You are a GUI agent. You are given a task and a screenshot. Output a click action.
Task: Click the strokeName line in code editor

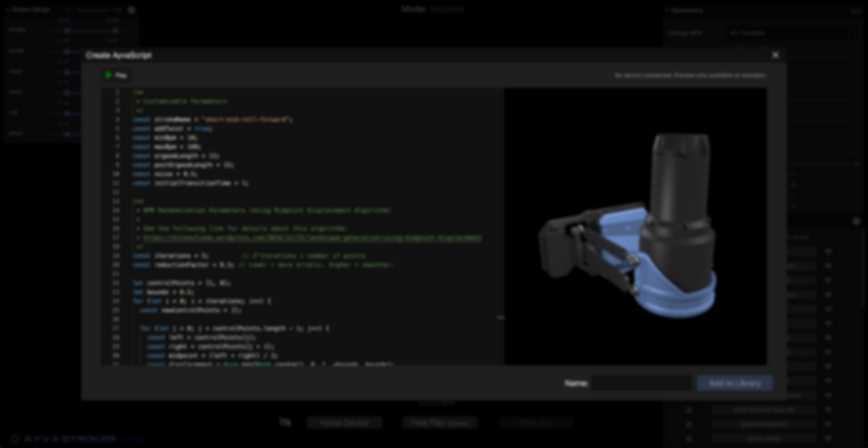[212, 119]
